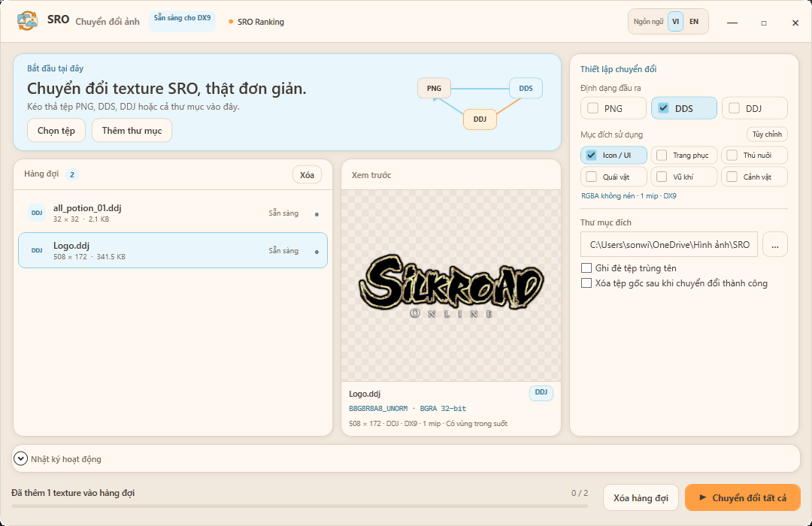The width and height of the screenshot is (812, 526).
Task: Maximize the SRO window
Action: click(x=763, y=23)
